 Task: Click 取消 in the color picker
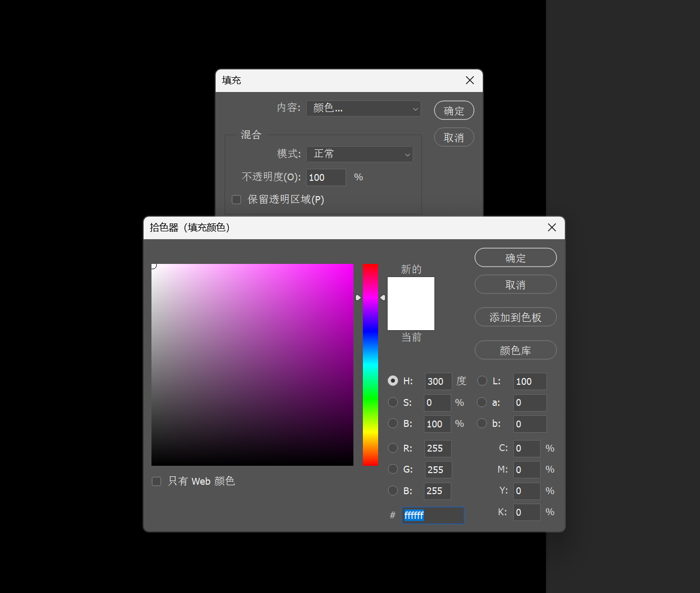point(515,284)
